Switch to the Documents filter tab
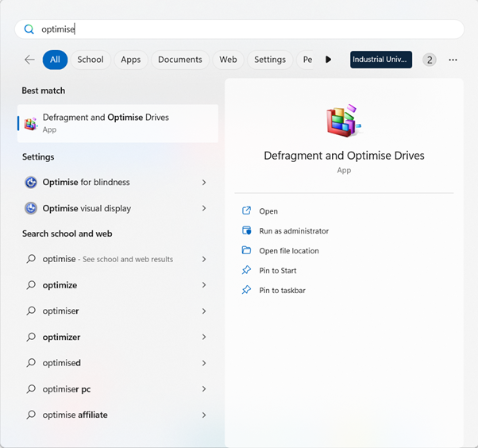 click(179, 60)
